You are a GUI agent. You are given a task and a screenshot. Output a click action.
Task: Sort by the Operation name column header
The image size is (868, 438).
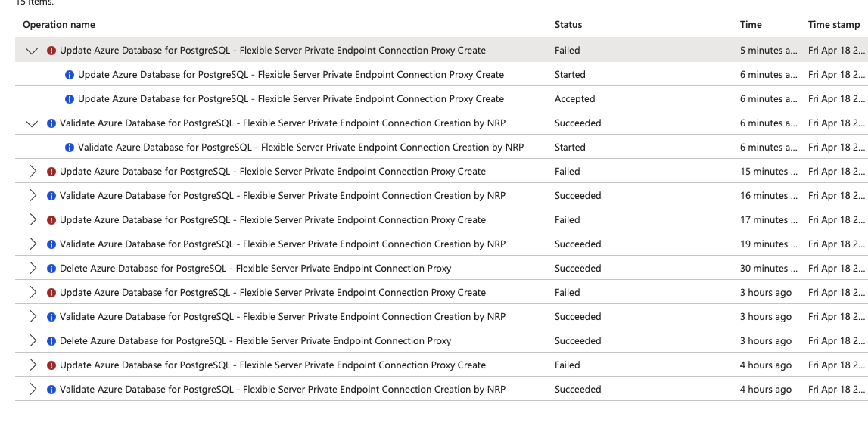59,25
